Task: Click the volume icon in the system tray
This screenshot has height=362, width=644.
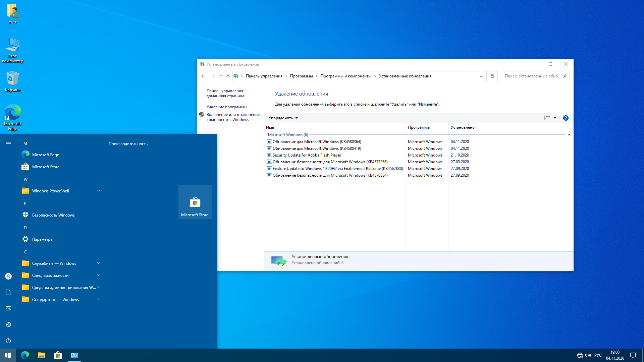Action: (588, 355)
